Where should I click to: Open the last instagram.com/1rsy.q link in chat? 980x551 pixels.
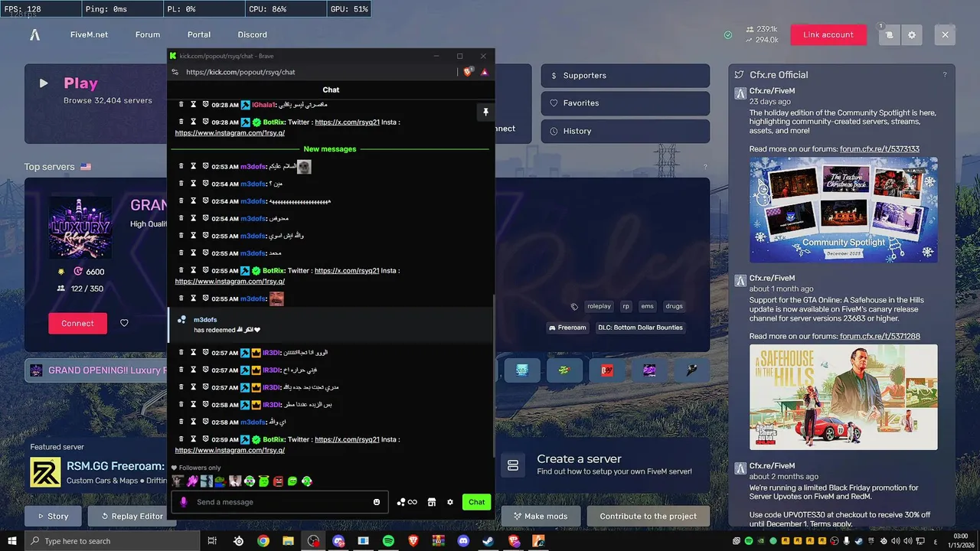230,450
